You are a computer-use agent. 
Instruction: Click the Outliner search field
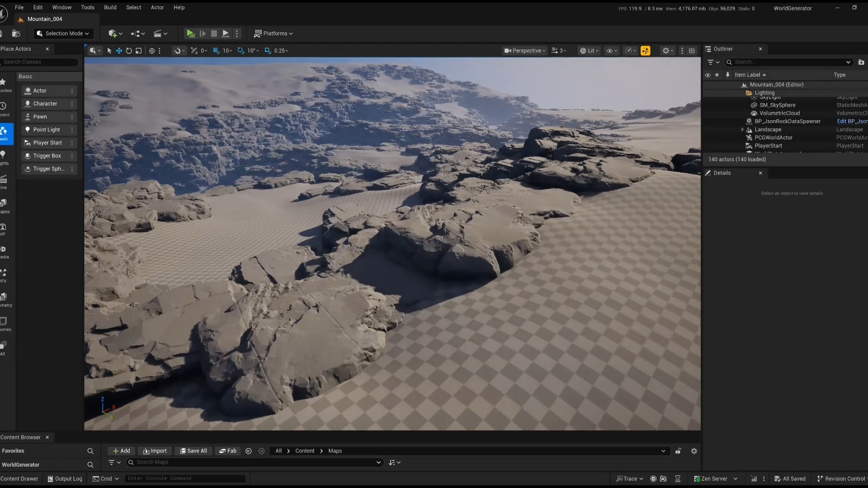[x=789, y=62]
